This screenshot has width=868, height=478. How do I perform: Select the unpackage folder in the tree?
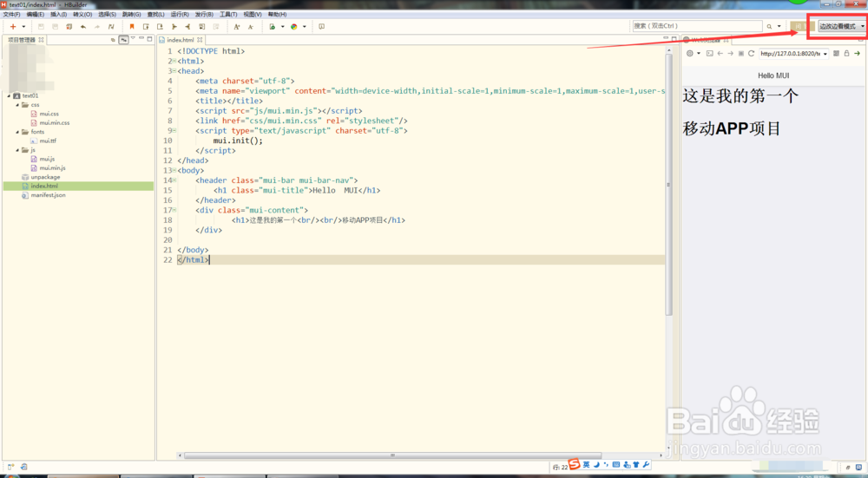[45, 177]
